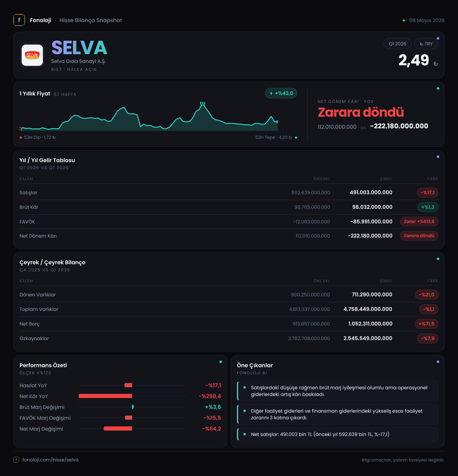Click the 2,49 share price
The height and width of the screenshot is (476, 458).
click(x=414, y=60)
